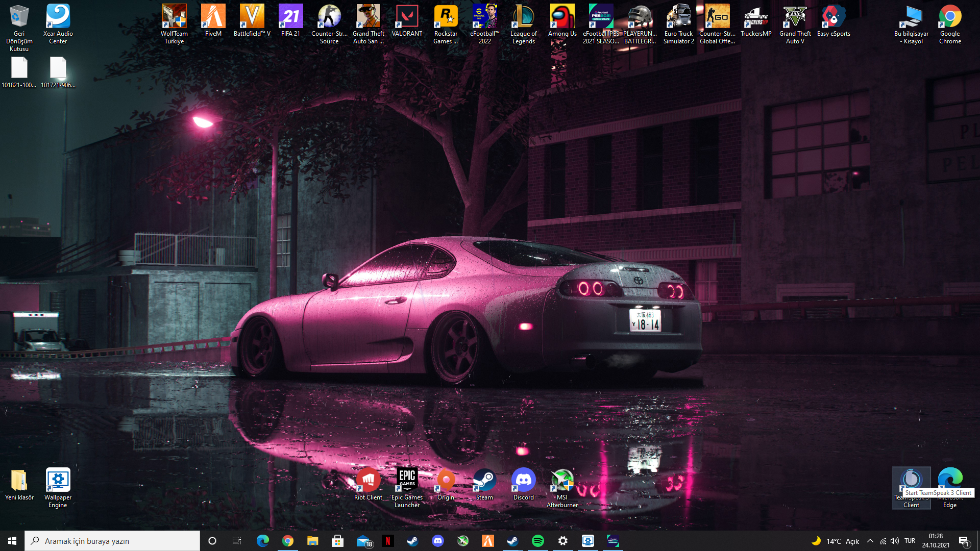Launch Netflix from the taskbar

pos(387,541)
